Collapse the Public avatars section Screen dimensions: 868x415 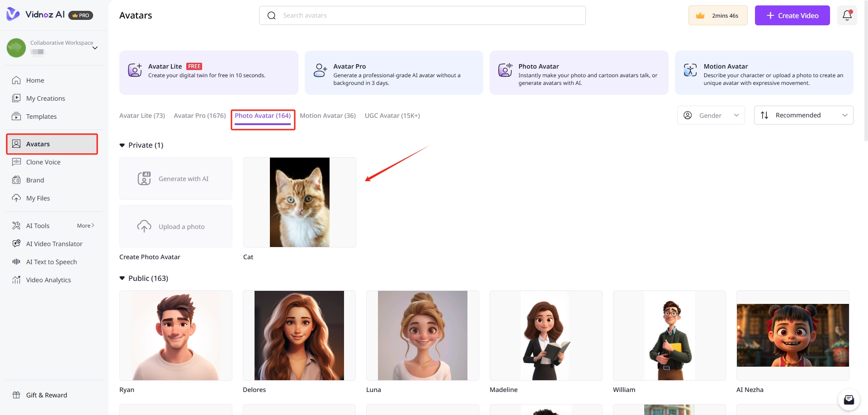122,279
